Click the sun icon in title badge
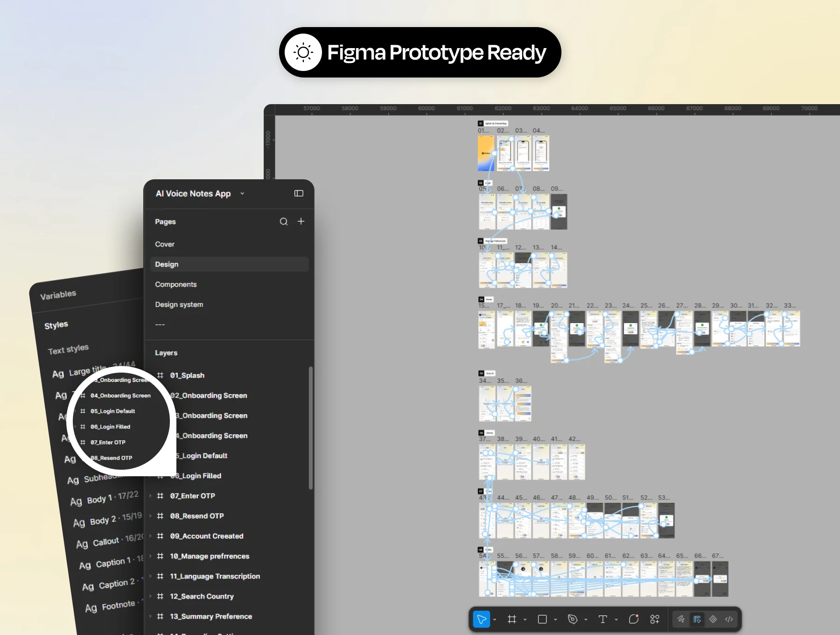Screen dimensions: 840x635 303,52
